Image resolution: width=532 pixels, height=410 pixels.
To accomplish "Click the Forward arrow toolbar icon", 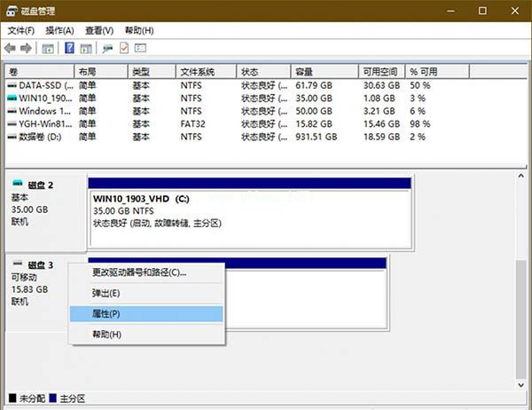I will 26,48.
